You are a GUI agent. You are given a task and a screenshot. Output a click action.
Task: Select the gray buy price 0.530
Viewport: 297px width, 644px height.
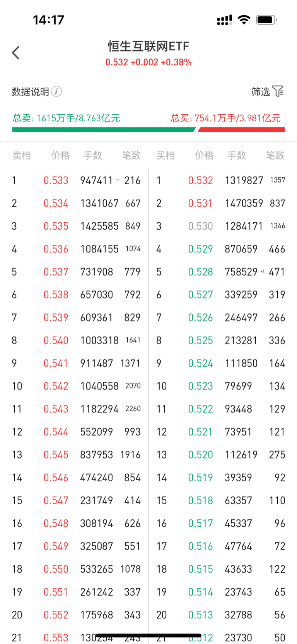201,226
